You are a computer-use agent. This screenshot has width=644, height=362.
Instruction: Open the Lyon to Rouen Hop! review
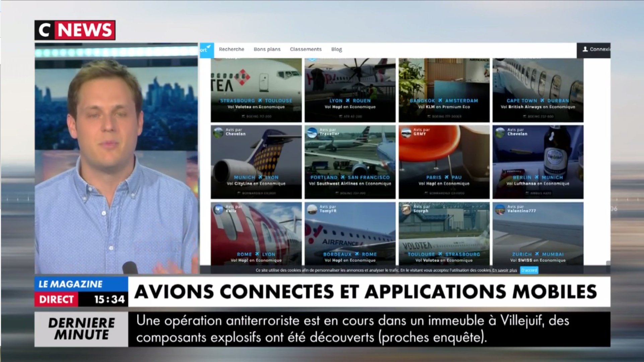(350, 101)
